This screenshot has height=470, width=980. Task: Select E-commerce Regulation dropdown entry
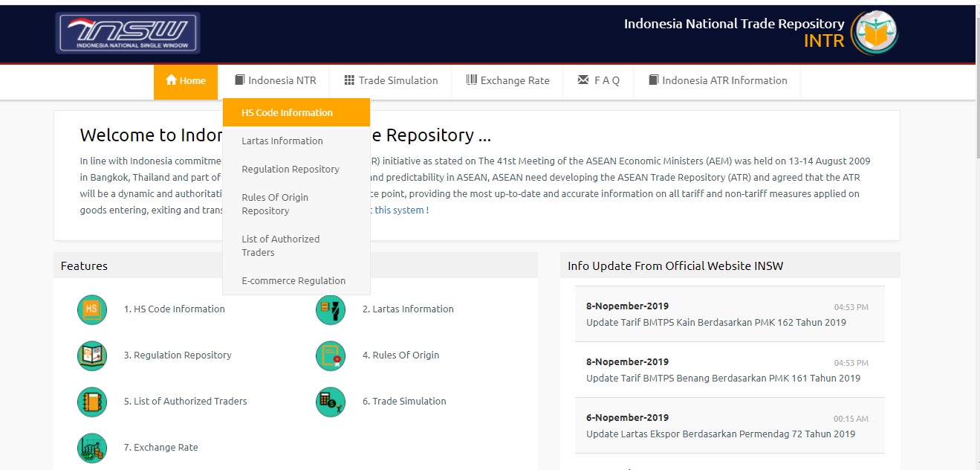pyautogui.click(x=293, y=281)
